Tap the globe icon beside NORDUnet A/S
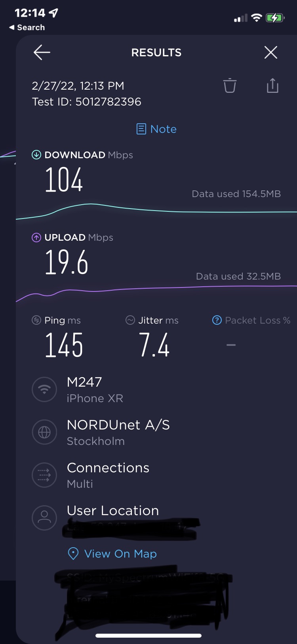Image resolution: width=297 pixels, height=644 pixels. point(44,432)
